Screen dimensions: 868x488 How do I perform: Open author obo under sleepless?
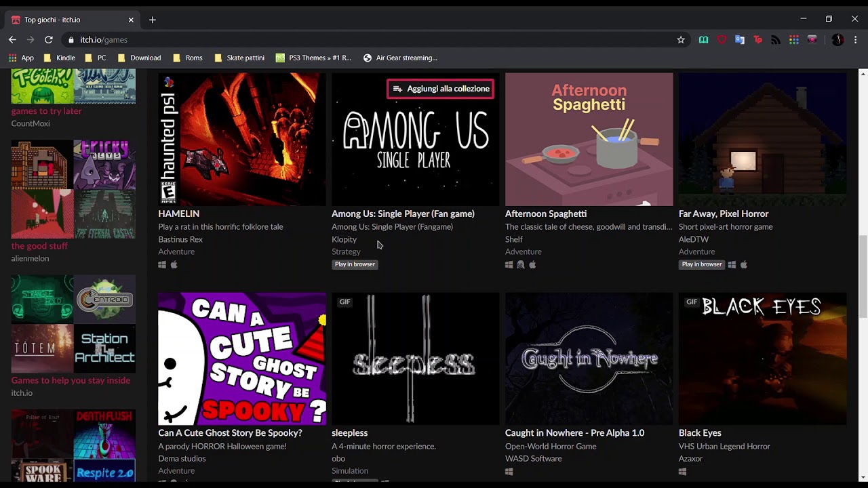click(x=338, y=458)
